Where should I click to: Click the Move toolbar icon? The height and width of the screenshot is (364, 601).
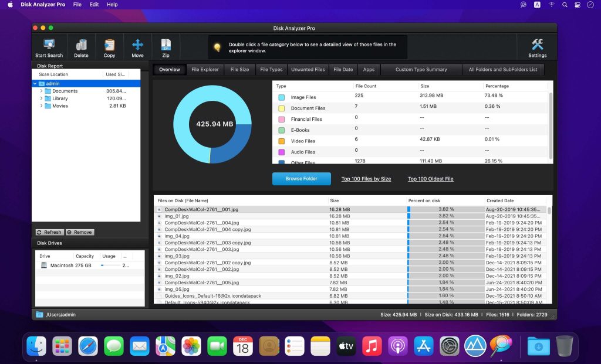pos(137,47)
